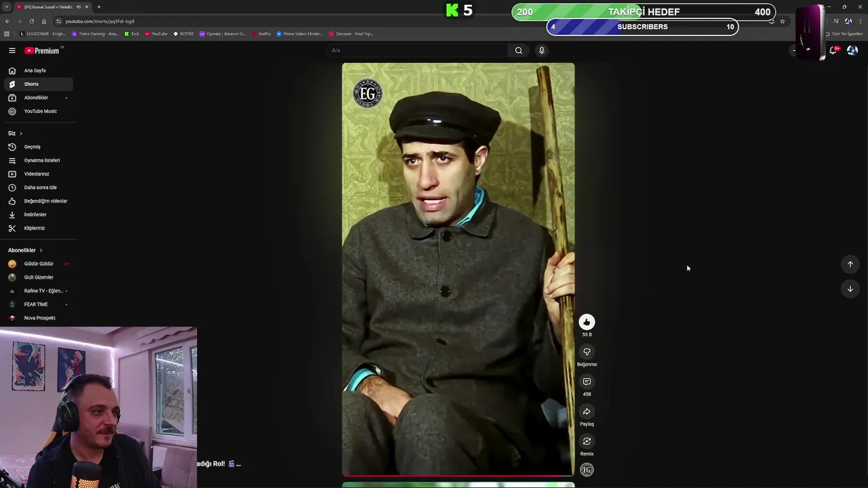Expand the Abonelikler subscriptions header
The width and height of the screenshot is (868, 488).
pos(25,250)
